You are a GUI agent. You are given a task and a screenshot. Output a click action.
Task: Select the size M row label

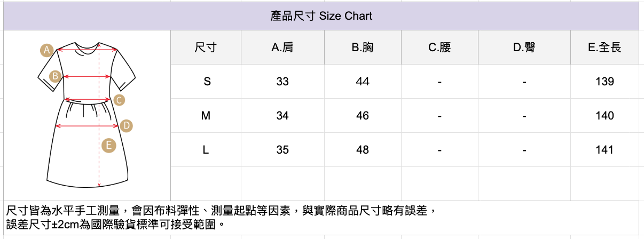point(206,116)
